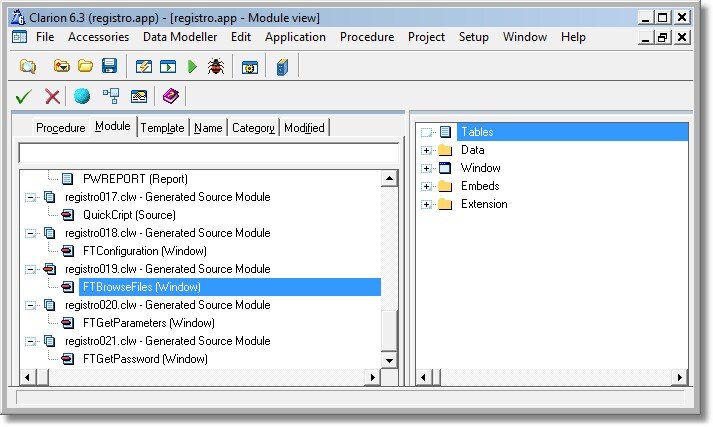Click the application icon left of File menu
713x427 pixels.
[x=20, y=37]
